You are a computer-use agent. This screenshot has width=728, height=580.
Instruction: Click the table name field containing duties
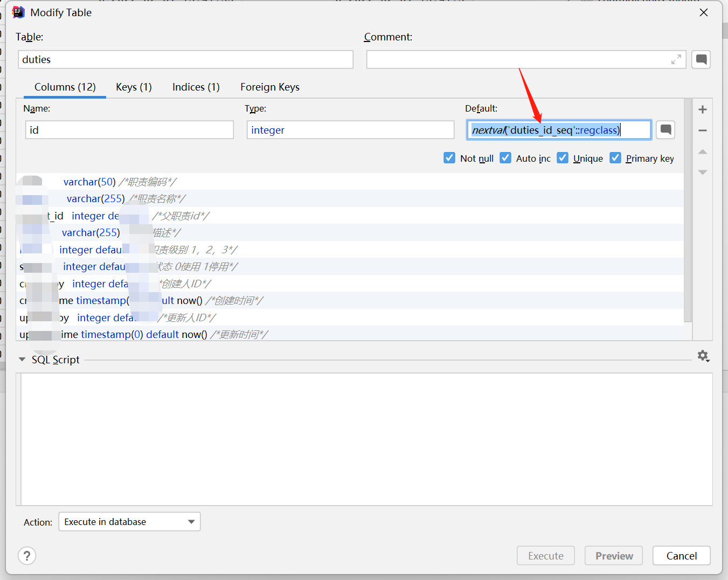tap(185, 60)
